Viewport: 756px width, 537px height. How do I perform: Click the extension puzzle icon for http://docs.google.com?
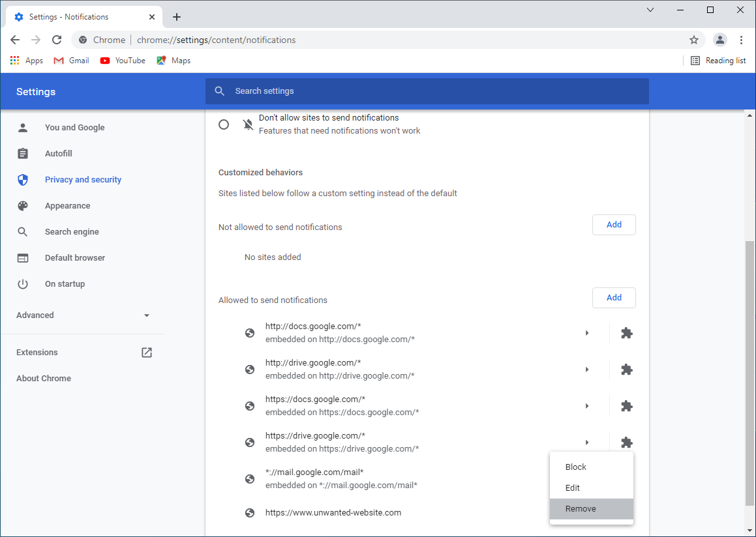[x=626, y=333]
